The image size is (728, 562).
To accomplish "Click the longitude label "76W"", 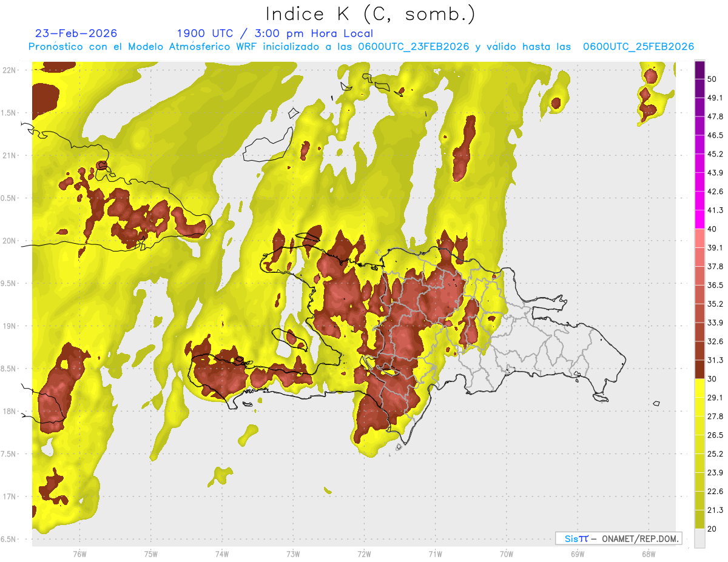I will click(x=79, y=554).
